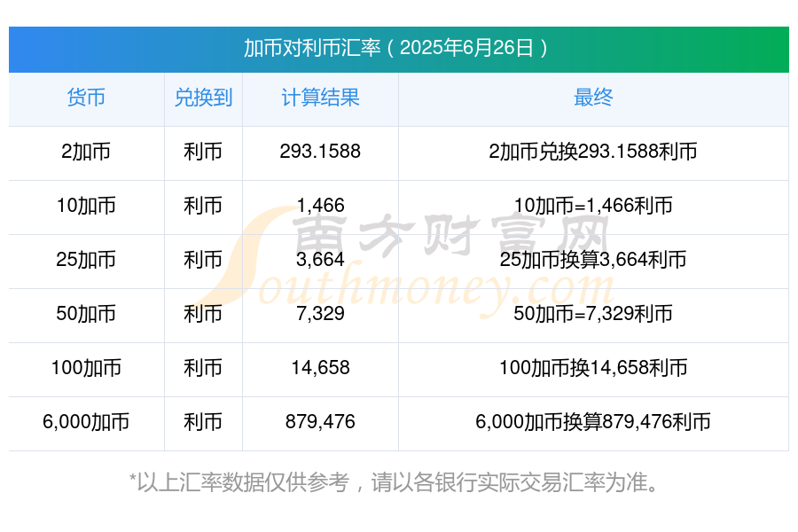Screen dimensions: 798x532
Task: Select the value 879,476 in 计算结果 column
Action: coord(320,421)
